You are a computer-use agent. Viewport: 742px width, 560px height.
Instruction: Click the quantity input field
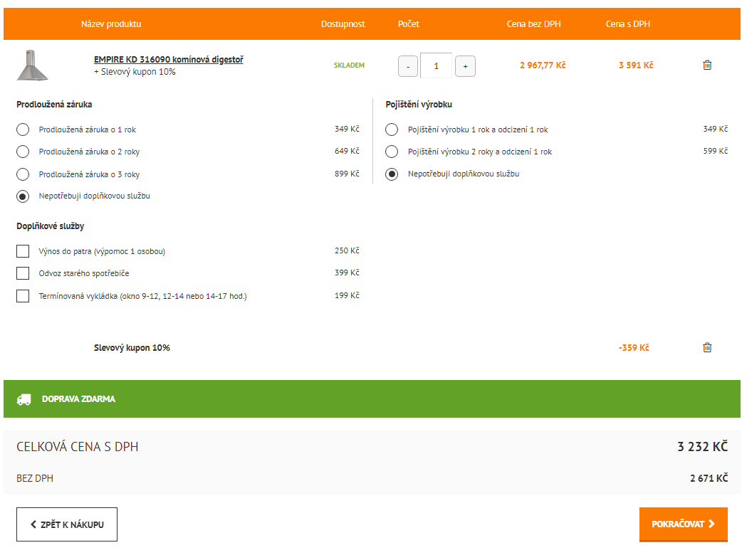coord(437,65)
